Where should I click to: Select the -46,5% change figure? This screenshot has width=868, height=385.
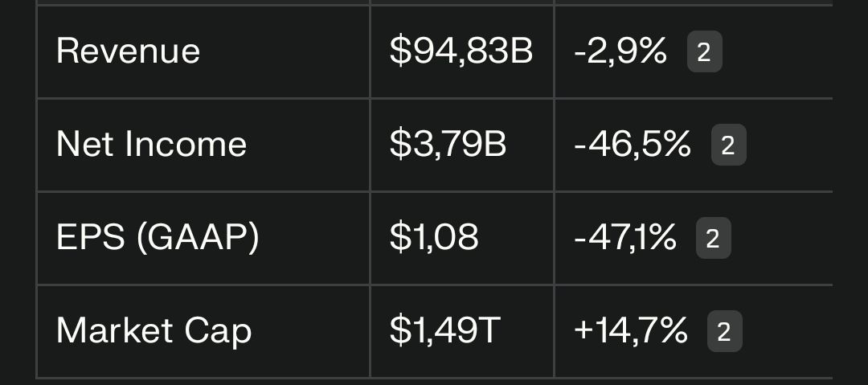[633, 145]
